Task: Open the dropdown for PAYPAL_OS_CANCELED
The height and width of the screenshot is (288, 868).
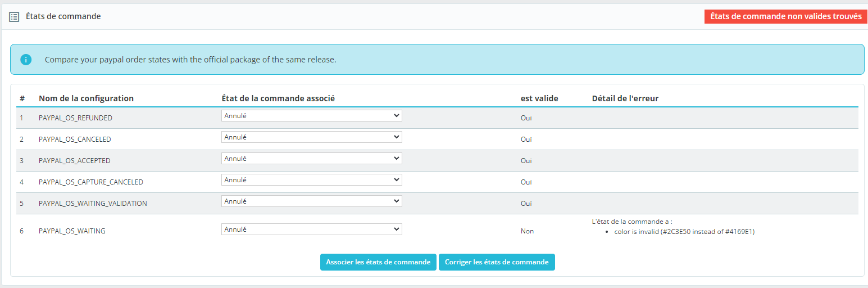Action: (x=312, y=137)
